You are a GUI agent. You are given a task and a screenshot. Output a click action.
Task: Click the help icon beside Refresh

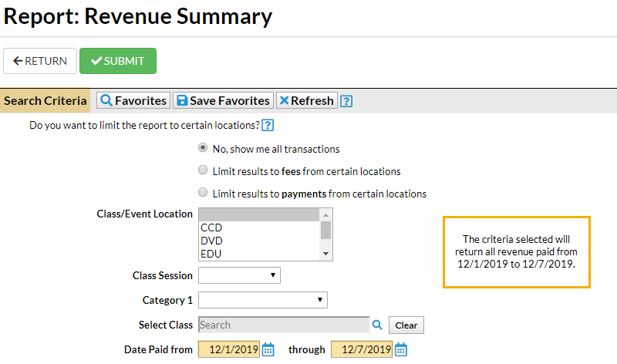pyautogui.click(x=346, y=101)
